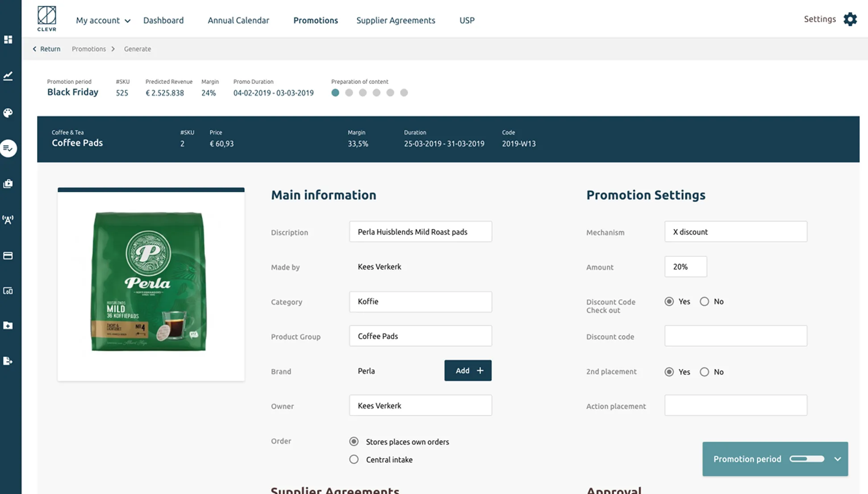Open the export document sidebar icon
This screenshot has width=868, height=494.
coord(8,361)
